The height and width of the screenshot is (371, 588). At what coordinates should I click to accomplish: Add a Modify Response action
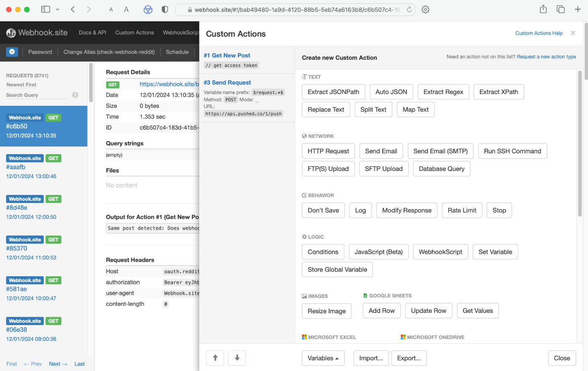point(407,211)
